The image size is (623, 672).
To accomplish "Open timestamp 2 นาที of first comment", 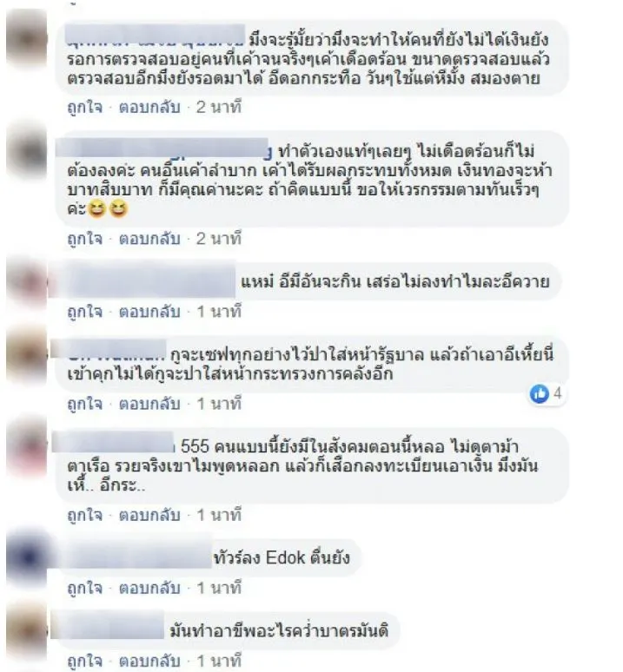I will [x=219, y=107].
